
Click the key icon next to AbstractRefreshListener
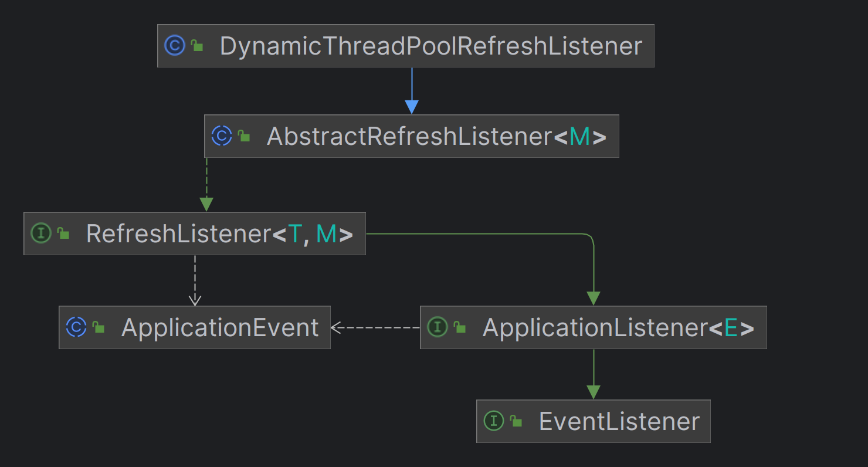point(243,136)
